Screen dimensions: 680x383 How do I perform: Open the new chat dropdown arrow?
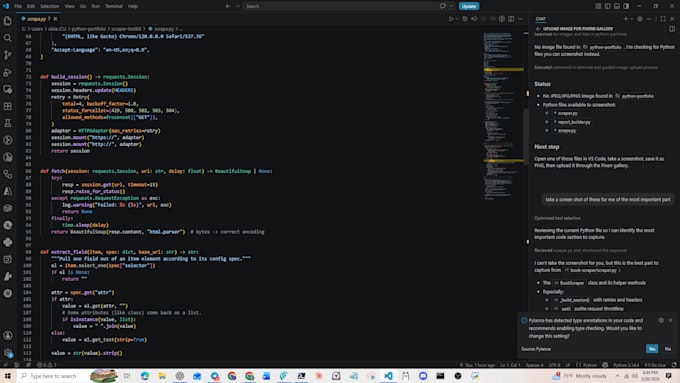tap(631, 19)
